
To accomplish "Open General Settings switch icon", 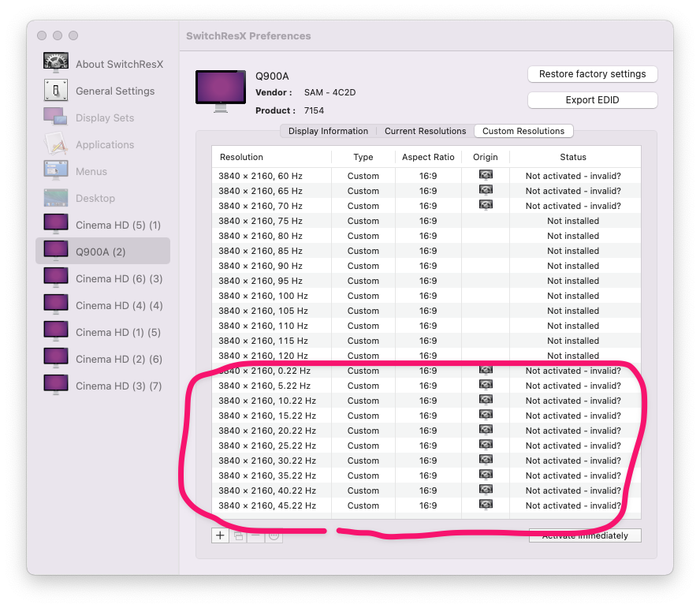I will click(56, 90).
